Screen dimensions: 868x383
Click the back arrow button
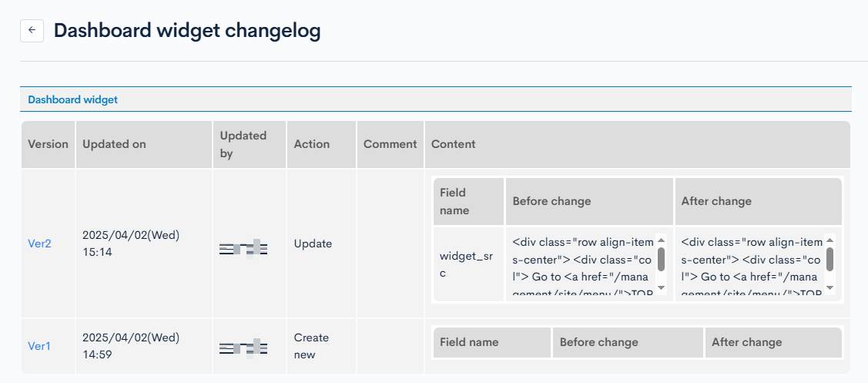(x=32, y=31)
